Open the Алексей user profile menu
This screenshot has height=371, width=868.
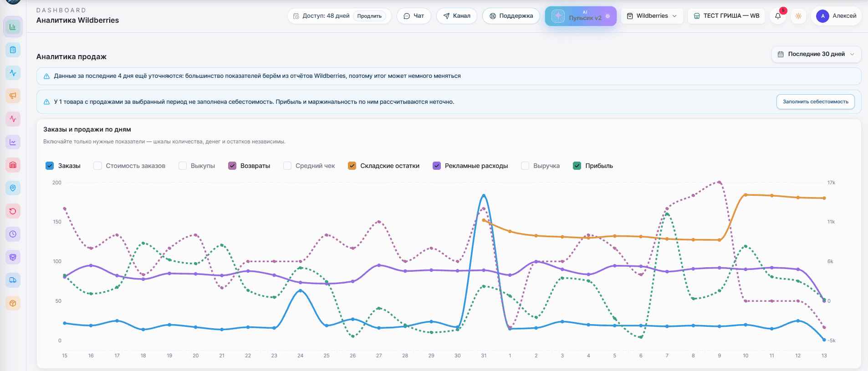click(x=836, y=16)
